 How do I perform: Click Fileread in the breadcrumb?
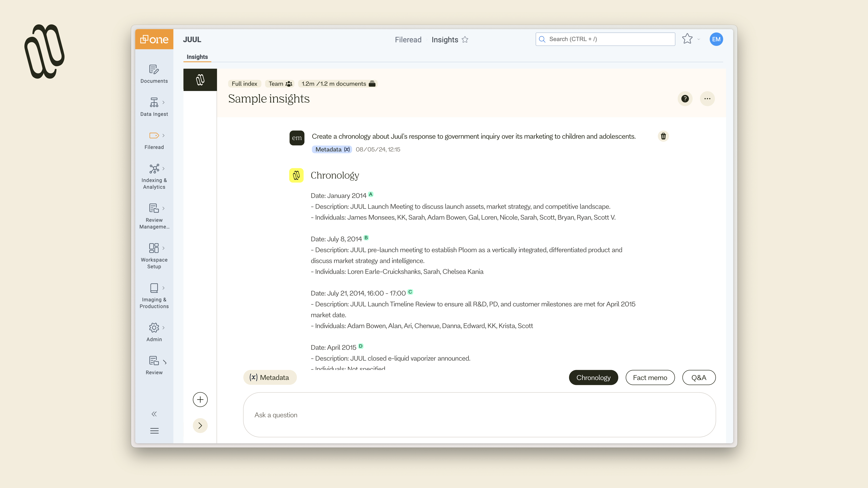(408, 40)
